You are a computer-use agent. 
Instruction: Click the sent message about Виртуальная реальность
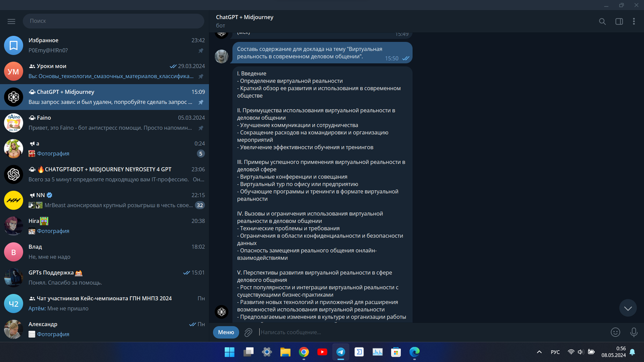click(323, 53)
